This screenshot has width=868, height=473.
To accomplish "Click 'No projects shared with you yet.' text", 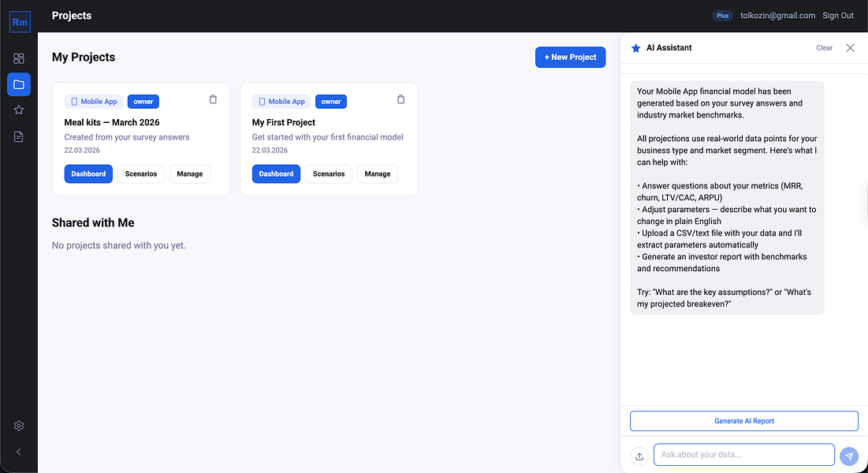I will tap(119, 245).
